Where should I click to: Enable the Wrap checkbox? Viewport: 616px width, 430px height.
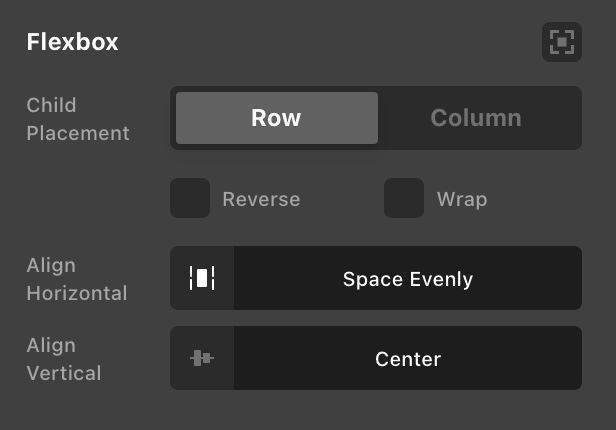point(404,198)
